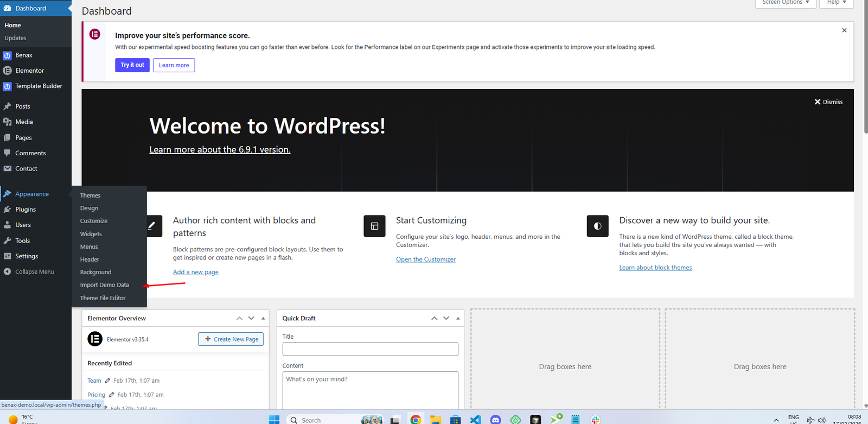
Task: Click the Try it out button
Action: click(132, 65)
